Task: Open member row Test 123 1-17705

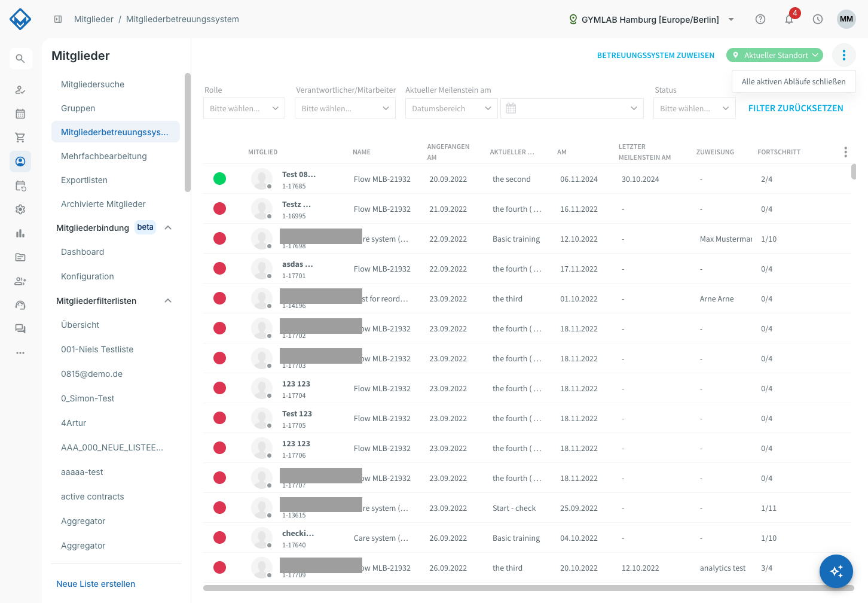Action: (527, 418)
